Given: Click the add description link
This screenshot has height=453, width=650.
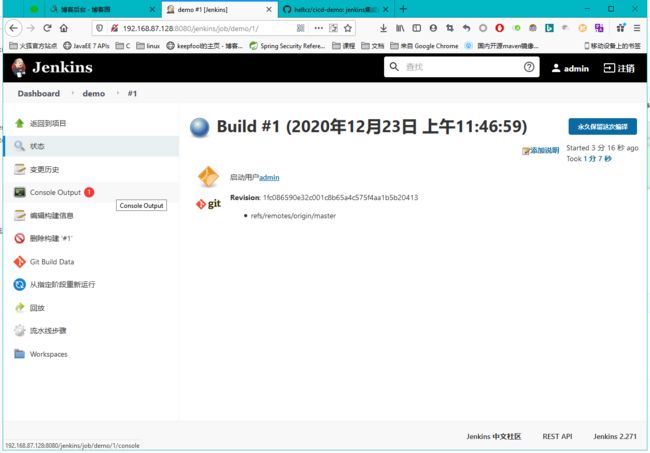Looking at the screenshot, I should 541,150.
